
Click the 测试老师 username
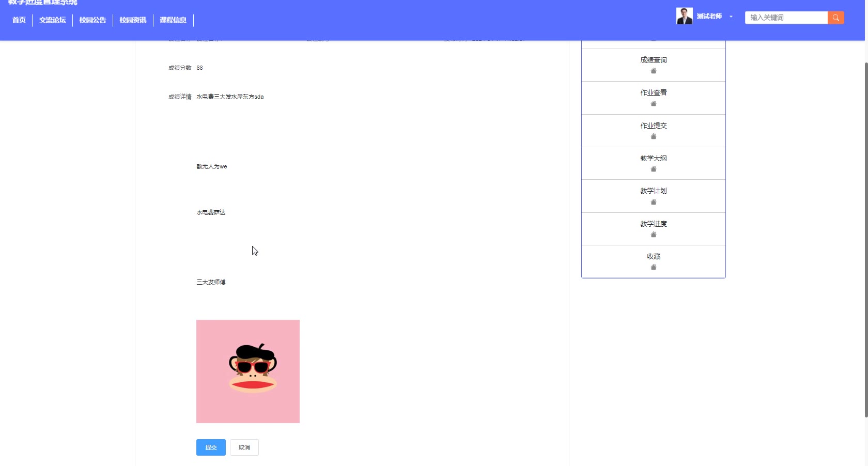[x=709, y=17]
